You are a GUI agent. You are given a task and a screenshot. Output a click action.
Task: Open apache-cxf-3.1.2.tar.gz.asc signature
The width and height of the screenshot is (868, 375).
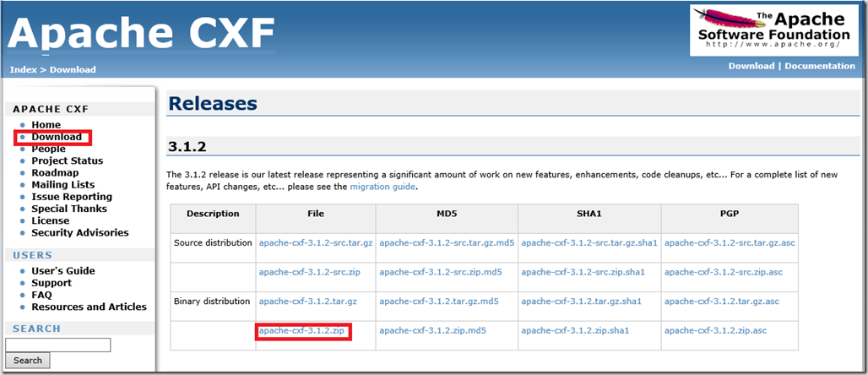tap(722, 302)
